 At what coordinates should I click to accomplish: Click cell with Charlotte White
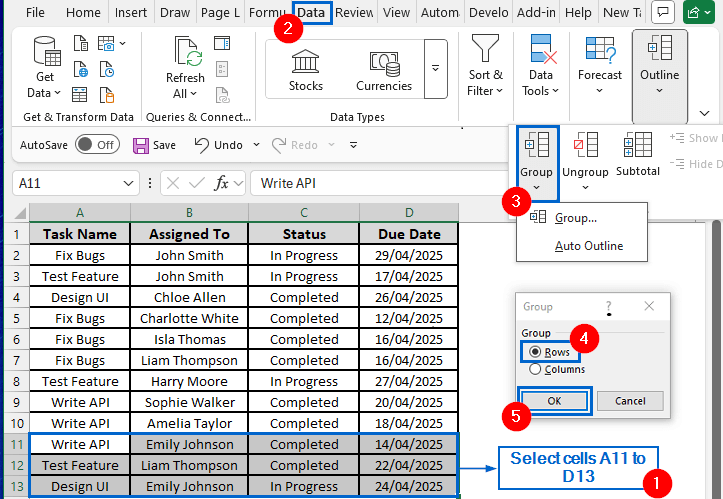pyautogui.click(x=190, y=319)
